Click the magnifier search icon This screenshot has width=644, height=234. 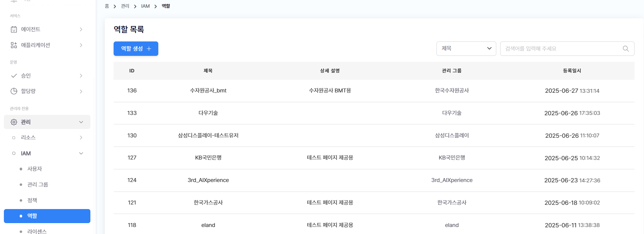(625, 49)
